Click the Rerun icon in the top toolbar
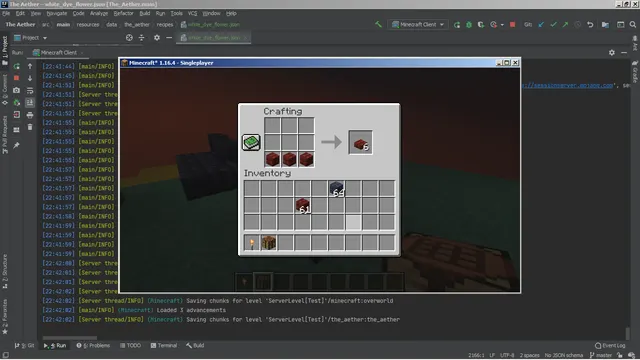640x360 pixels. (457, 25)
